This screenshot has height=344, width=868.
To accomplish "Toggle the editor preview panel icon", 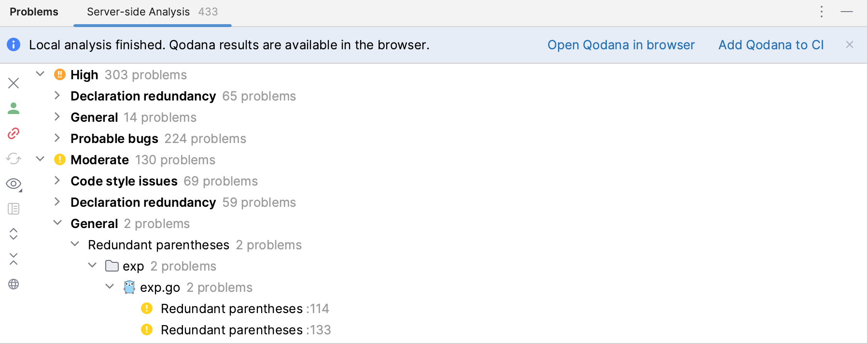I will tap(14, 209).
